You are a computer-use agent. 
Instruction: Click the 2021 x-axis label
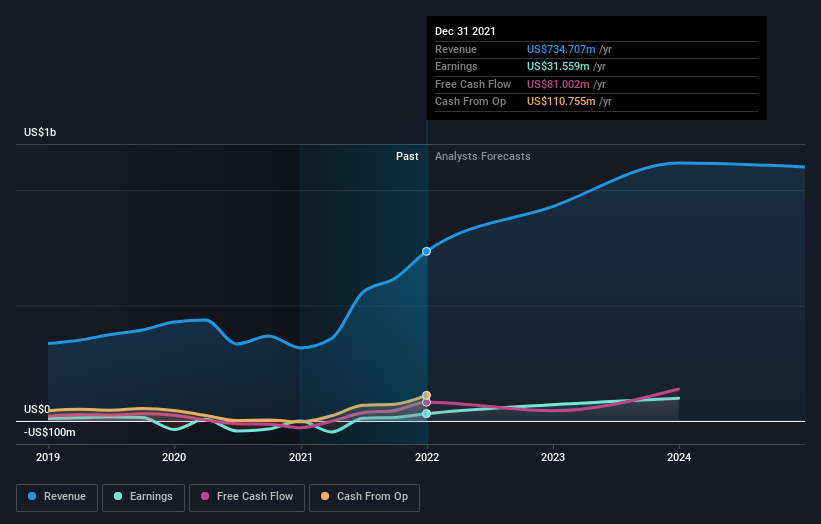tap(301, 457)
